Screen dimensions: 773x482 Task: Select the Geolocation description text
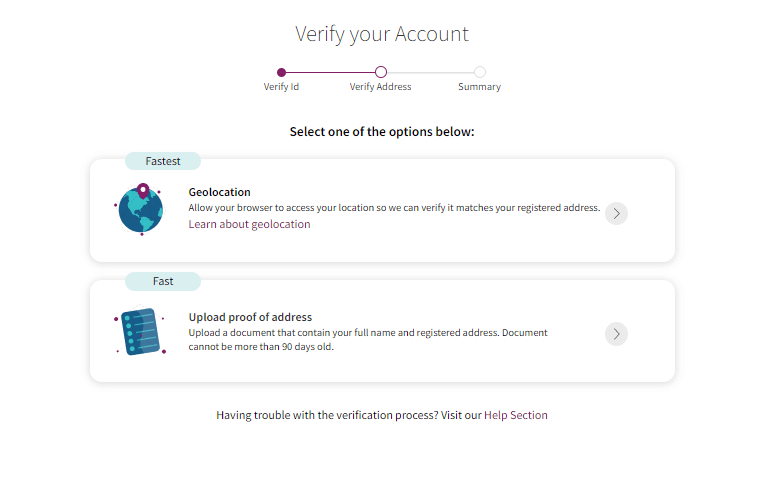394,209
